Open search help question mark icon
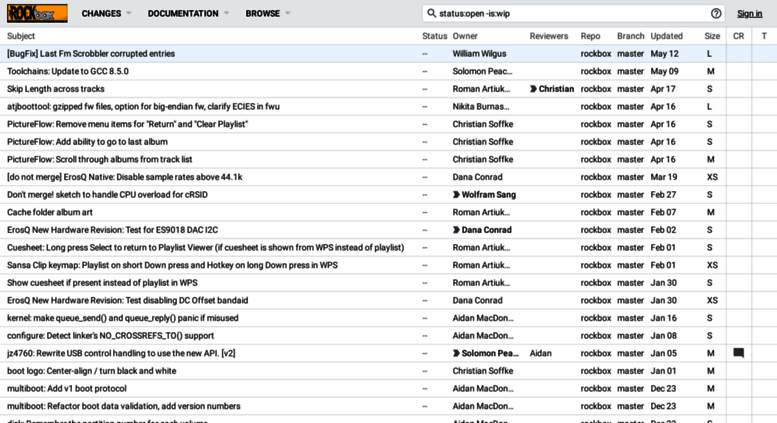Screen dimensions: 777x423 716,13
